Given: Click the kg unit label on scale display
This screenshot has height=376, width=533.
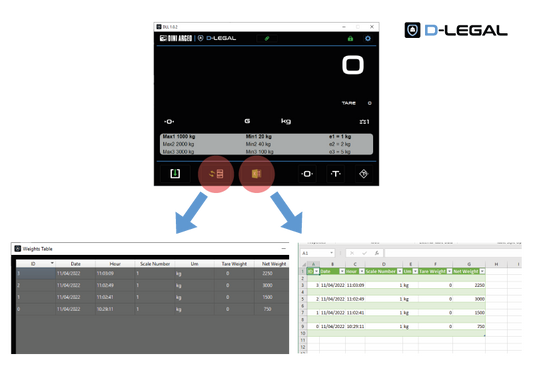Looking at the screenshot, I should (286, 121).
